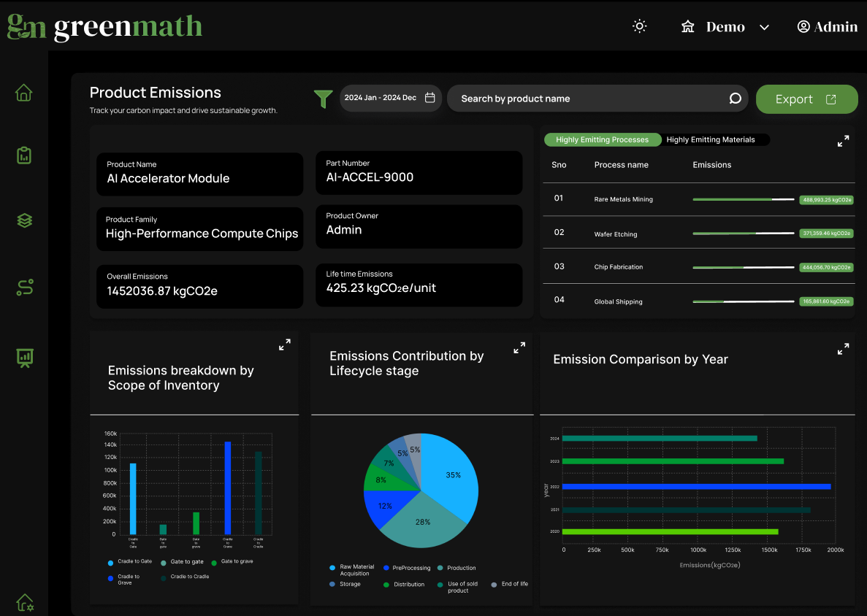The height and width of the screenshot is (616, 867).
Task: Click the green filter funnel icon
Action: coord(323,99)
